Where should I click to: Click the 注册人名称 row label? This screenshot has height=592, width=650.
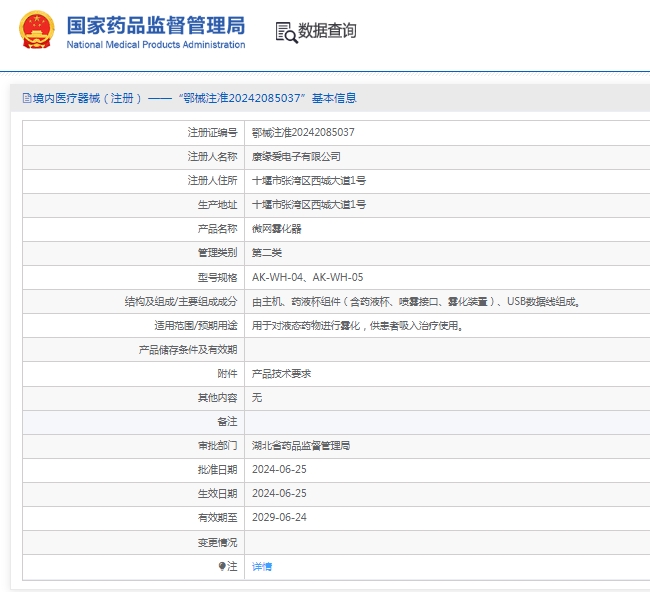(212, 156)
